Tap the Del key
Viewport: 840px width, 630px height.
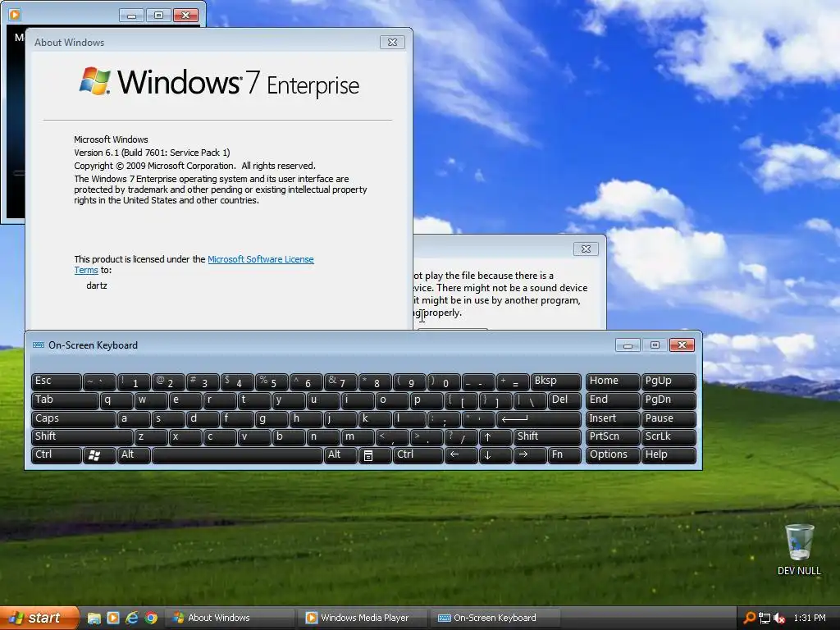564,400
